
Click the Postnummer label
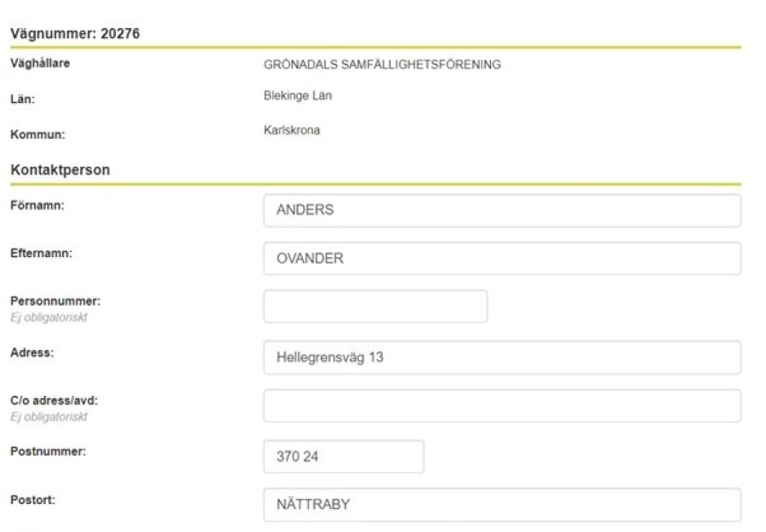(48, 451)
